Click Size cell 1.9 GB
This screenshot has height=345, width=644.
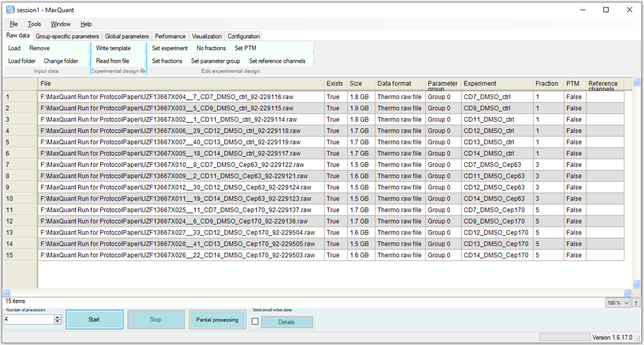click(x=361, y=108)
